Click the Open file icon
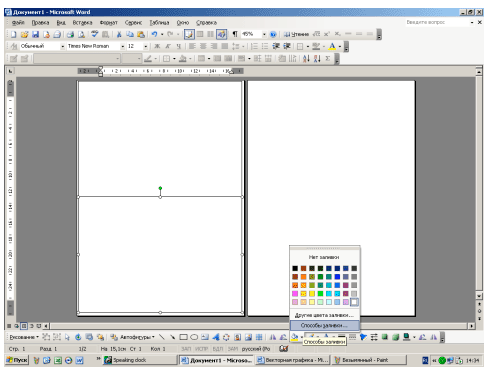The image size is (491, 373). [24, 34]
